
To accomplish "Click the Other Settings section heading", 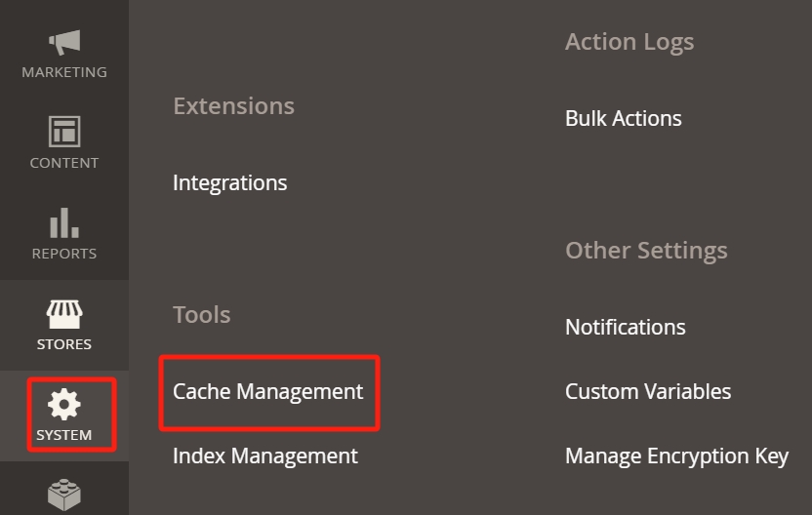I will [646, 251].
